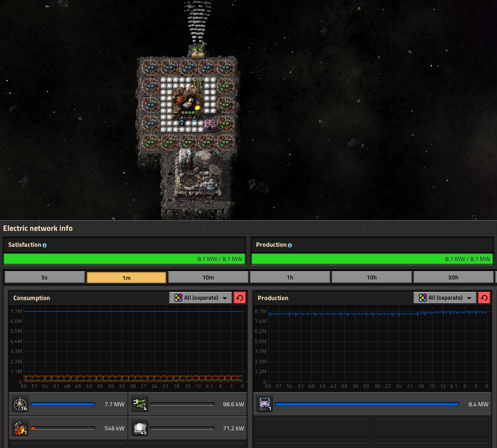Switch to the 5s time range
Viewport: 497px width, 448px height.
tap(45, 277)
